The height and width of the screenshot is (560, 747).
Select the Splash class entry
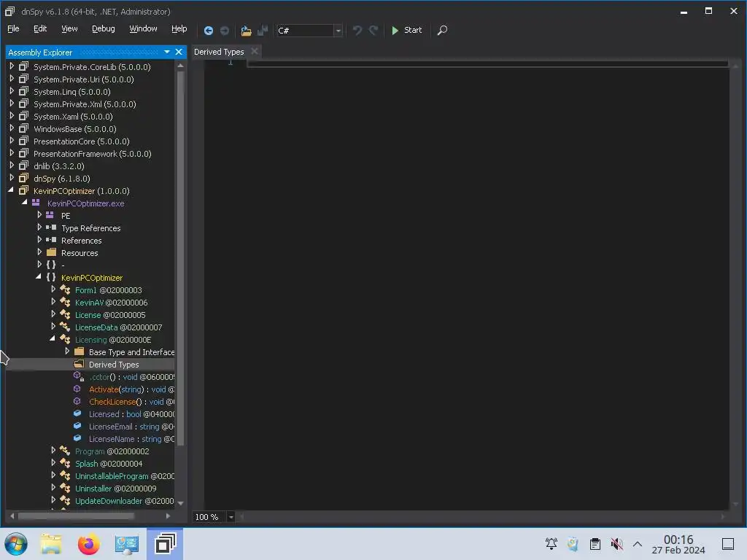[109, 464]
